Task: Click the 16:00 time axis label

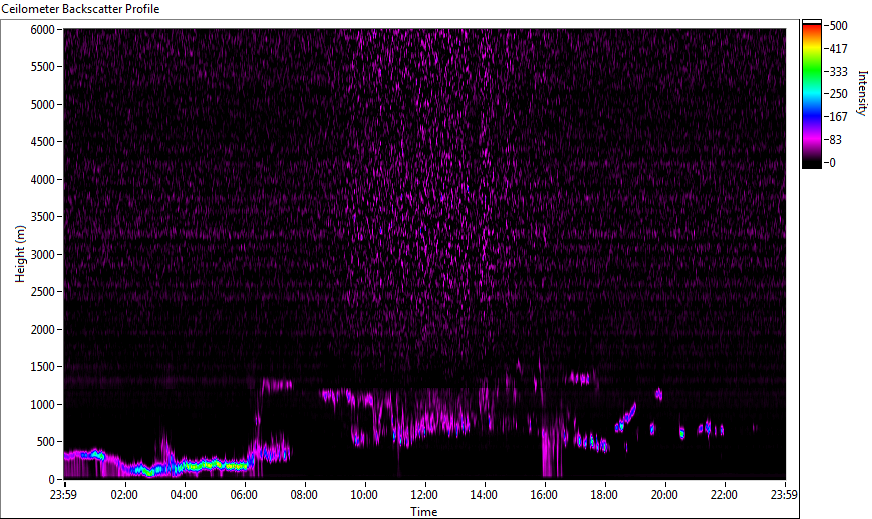Action: point(544,495)
